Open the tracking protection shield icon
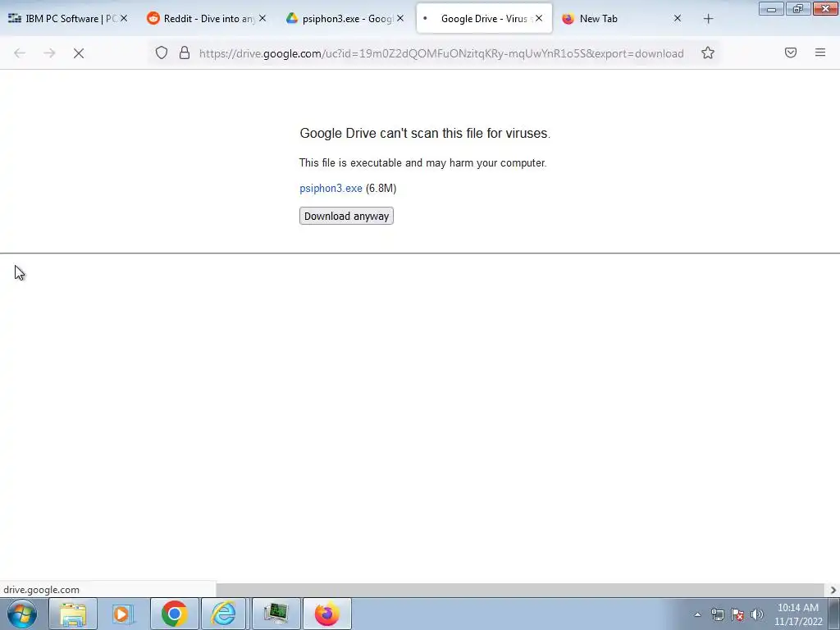The height and width of the screenshot is (630, 840). tap(162, 52)
